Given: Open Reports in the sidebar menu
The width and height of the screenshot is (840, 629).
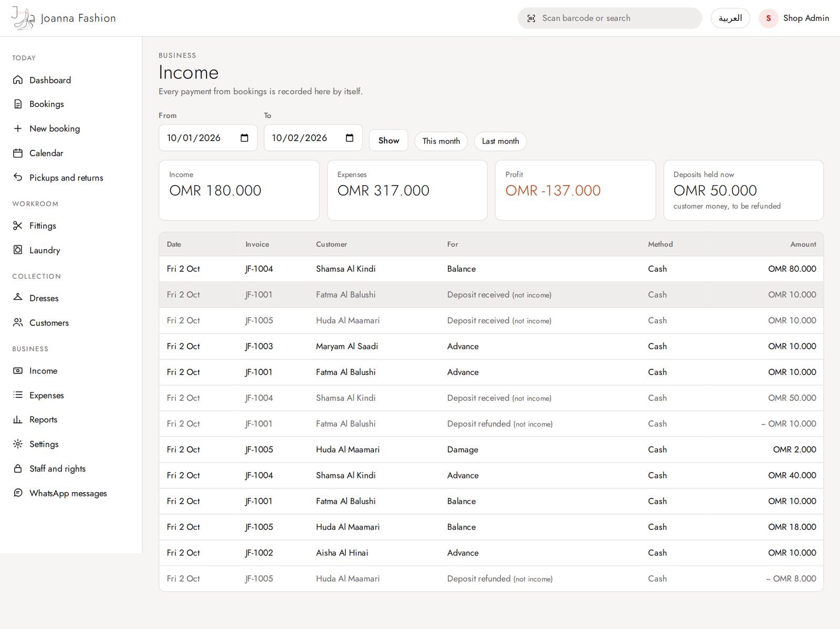Looking at the screenshot, I should [43, 420].
